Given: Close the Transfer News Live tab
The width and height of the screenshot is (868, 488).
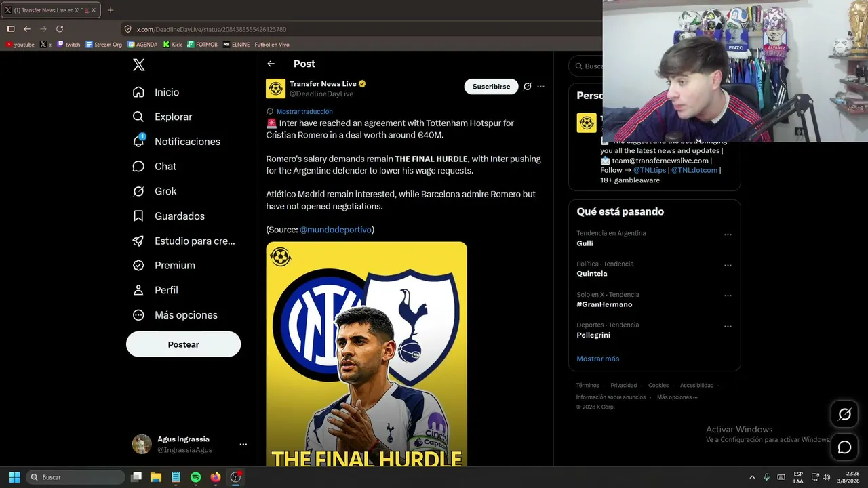Looking at the screenshot, I should coord(94,9).
